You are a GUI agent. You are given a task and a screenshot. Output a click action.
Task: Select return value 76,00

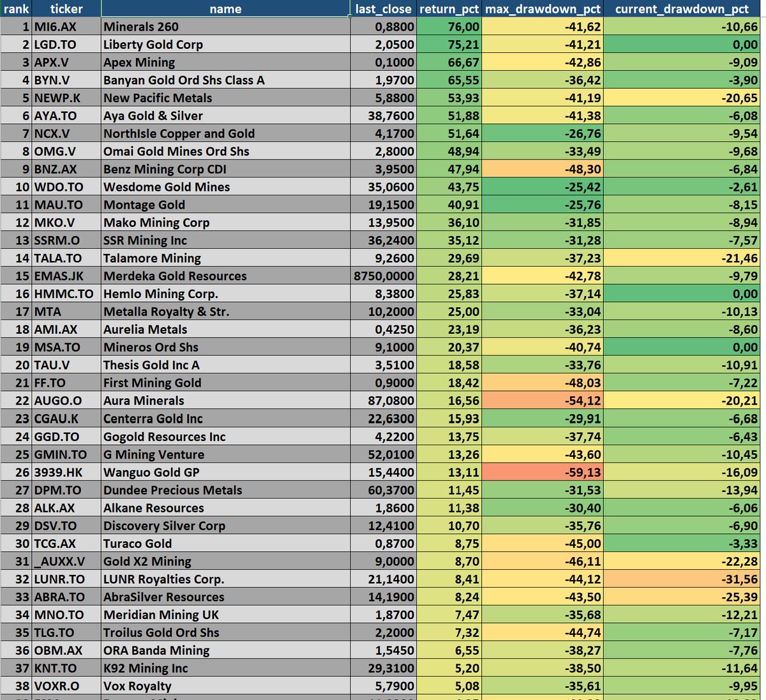tap(449, 27)
